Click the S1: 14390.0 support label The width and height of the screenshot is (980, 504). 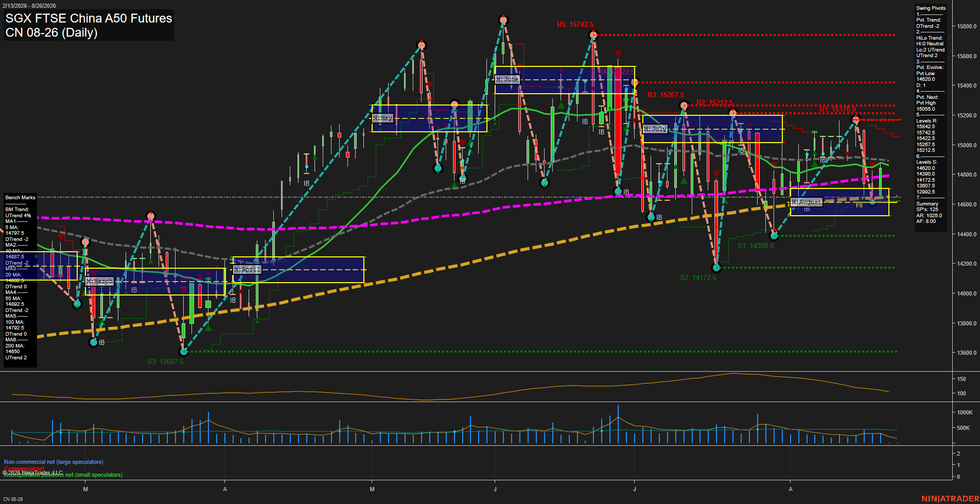pyautogui.click(x=756, y=246)
